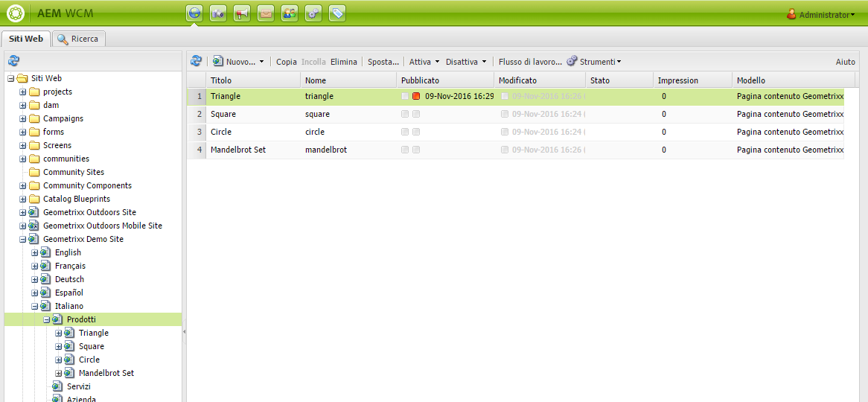
Task: Click the Copia button
Action: tap(287, 62)
